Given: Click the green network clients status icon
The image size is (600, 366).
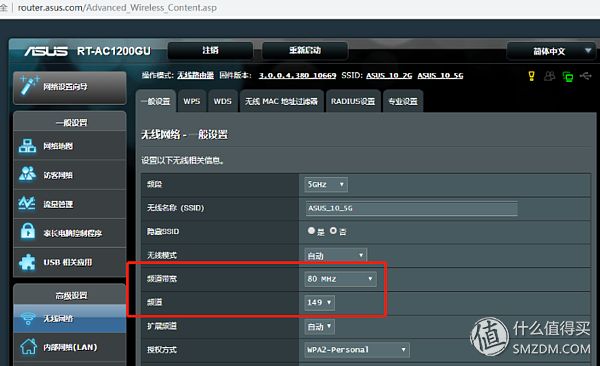Looking at the screenshot, I should coord(568,77).
